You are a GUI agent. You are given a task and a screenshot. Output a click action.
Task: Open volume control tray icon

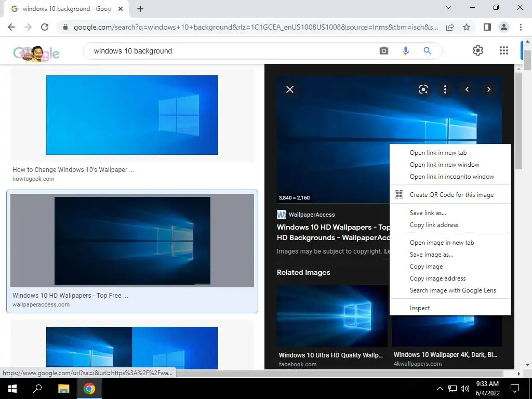click(x=465, y=389)
